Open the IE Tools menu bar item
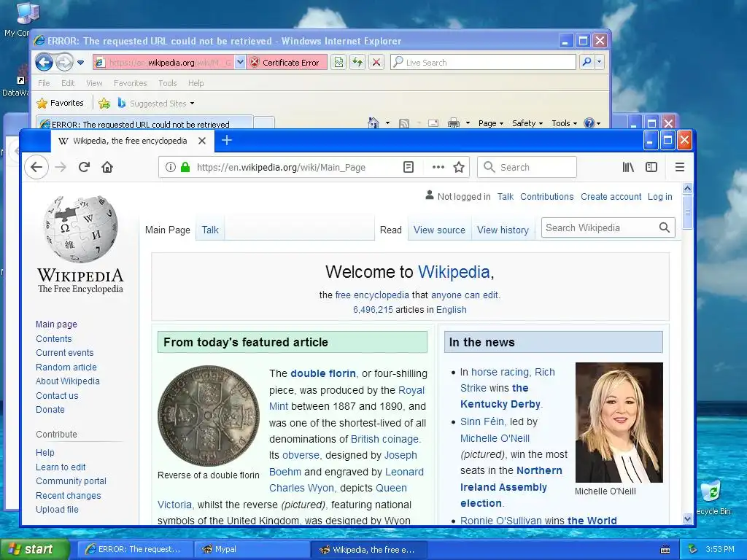 tap(168, 83)
